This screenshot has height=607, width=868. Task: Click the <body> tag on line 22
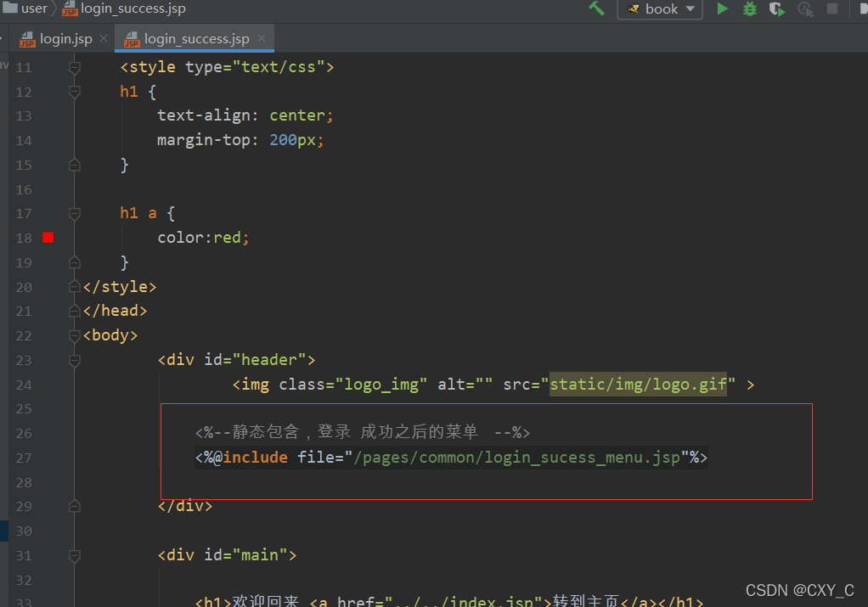110,335
